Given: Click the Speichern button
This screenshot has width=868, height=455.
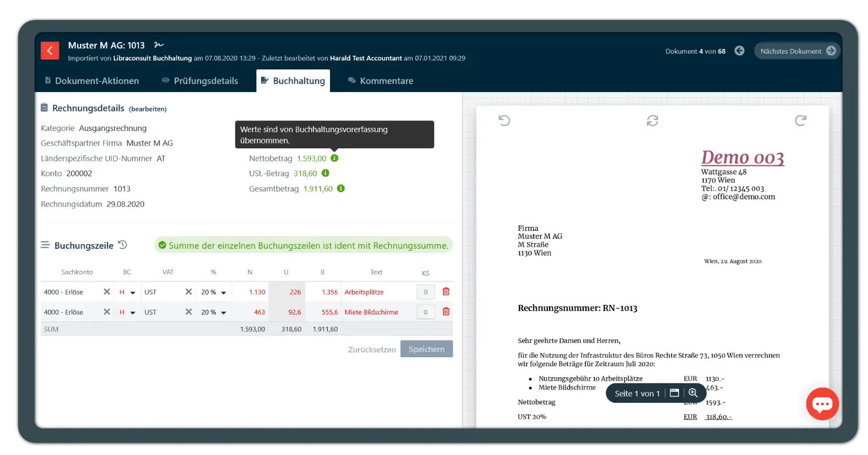Looking at the screenshot, I should 426,349.
